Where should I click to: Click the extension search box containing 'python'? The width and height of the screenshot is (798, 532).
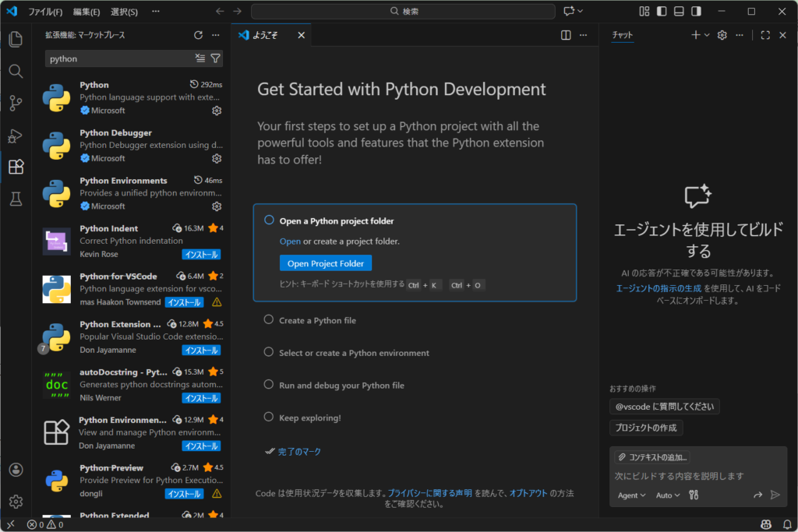117,58
